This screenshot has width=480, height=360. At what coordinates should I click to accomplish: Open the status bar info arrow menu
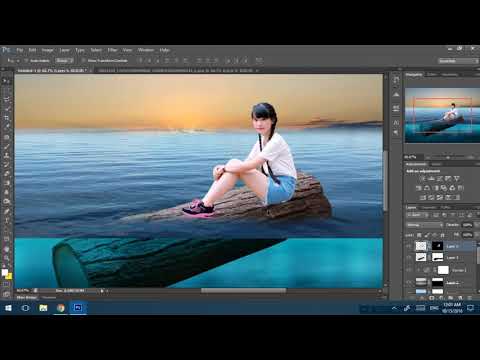[102, 291]
